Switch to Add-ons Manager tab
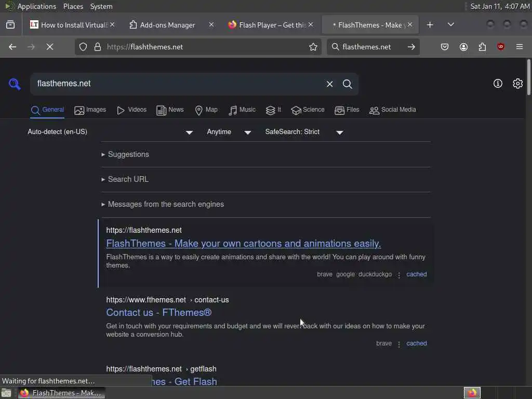Viewport: 532px width, 399px height. 171,25
